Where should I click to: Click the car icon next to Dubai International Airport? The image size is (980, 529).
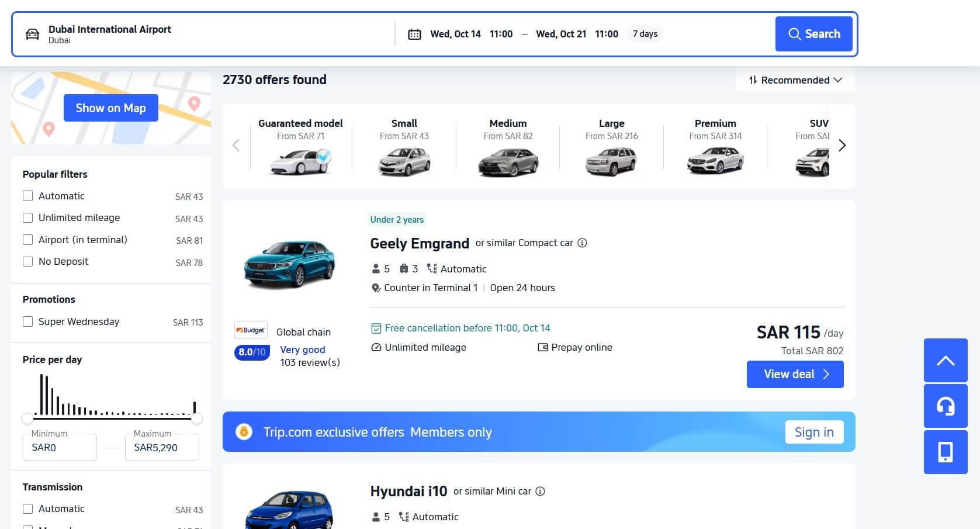33,34
